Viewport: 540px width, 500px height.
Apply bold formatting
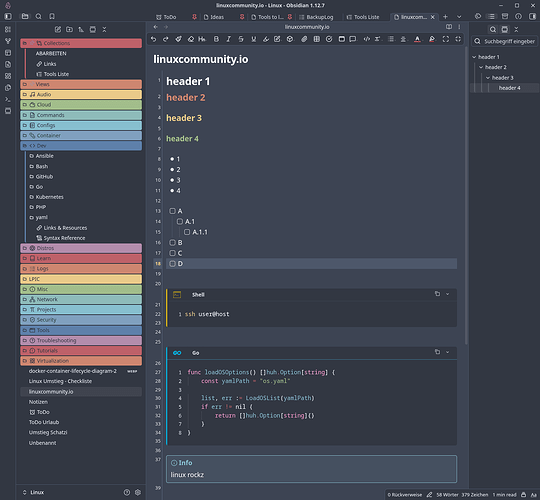(216, 39)
